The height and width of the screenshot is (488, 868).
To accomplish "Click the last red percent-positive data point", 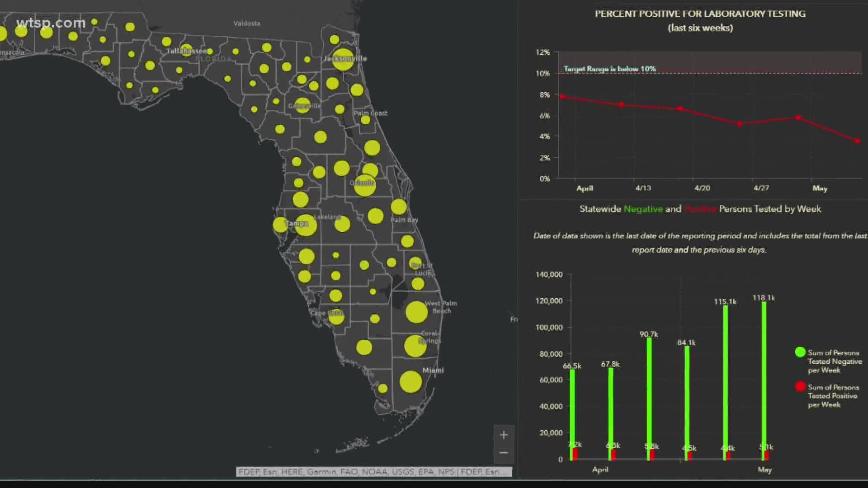I will pos(857,141).
